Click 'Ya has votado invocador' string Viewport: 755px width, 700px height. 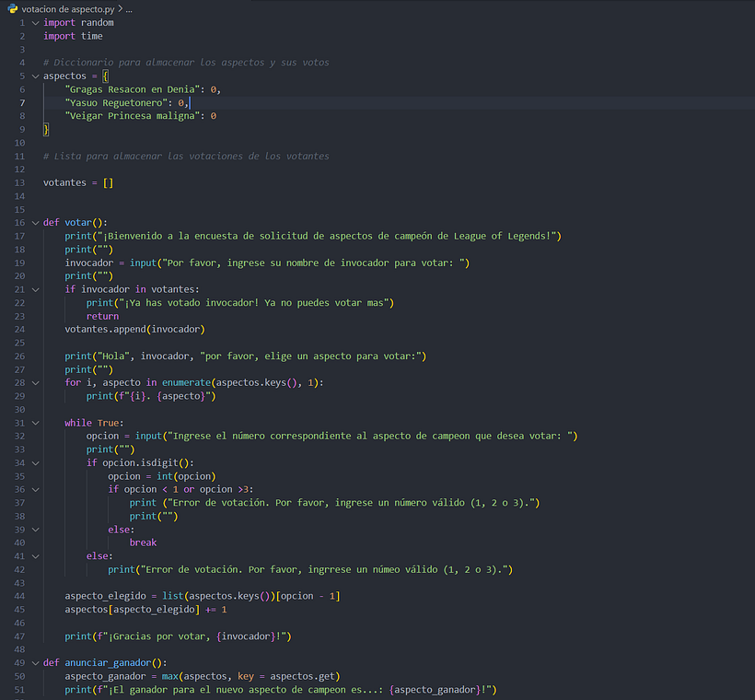coord(254,303)
